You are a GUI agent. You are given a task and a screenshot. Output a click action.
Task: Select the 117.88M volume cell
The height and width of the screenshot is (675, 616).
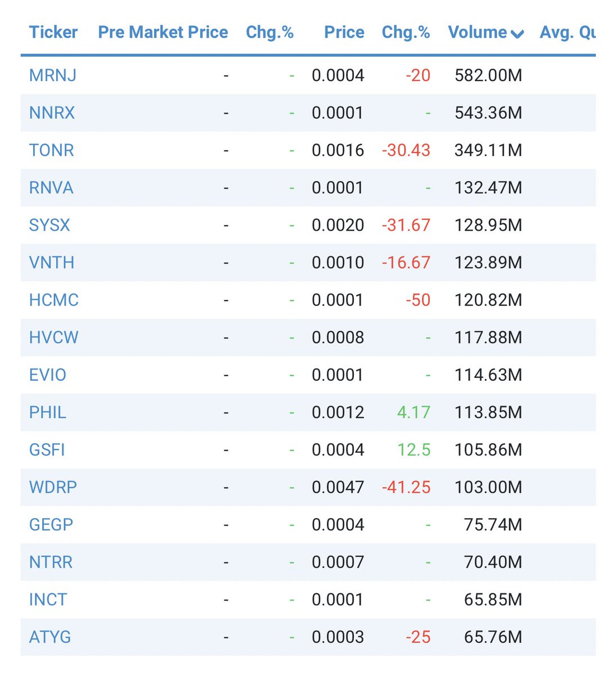pyautogui.click(x=488, y=337)
